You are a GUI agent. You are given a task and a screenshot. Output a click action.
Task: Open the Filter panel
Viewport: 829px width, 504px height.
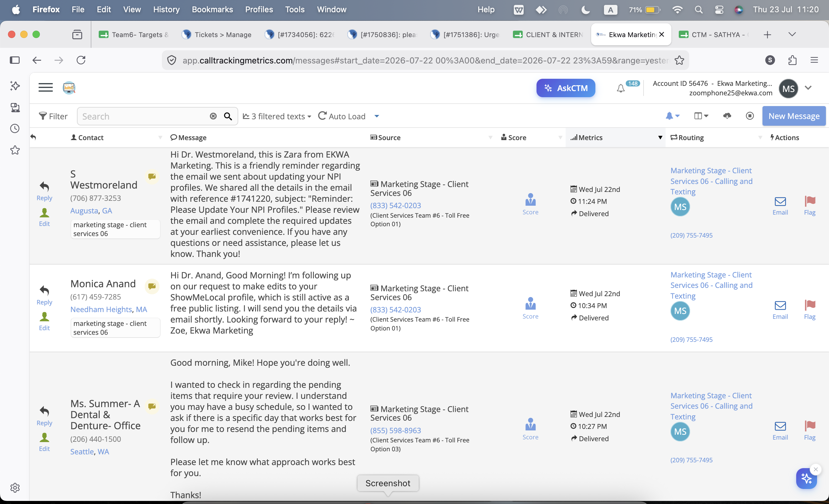pyautogui.click(x=53, y=116)
